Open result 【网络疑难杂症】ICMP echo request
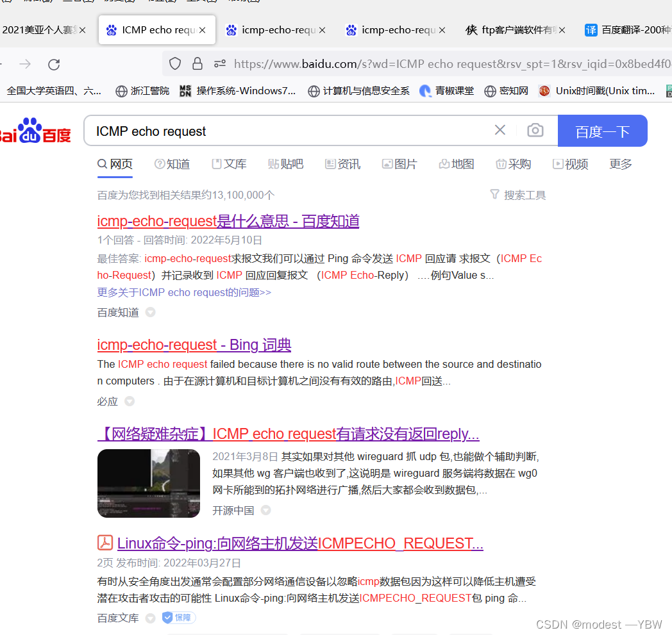672x635 pixels. [x=289, y=434]
